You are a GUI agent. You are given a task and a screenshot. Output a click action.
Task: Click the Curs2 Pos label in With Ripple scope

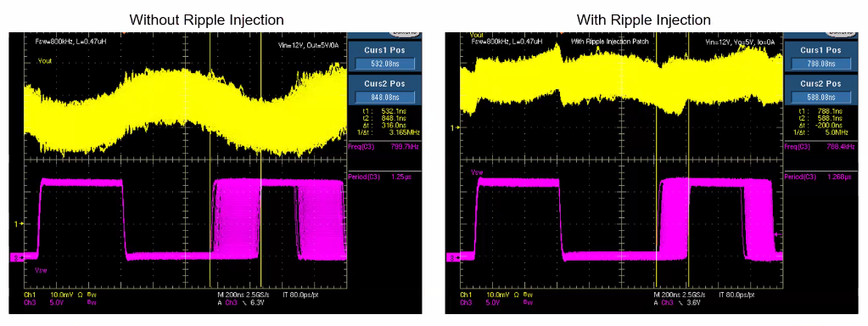click(820, 83)
